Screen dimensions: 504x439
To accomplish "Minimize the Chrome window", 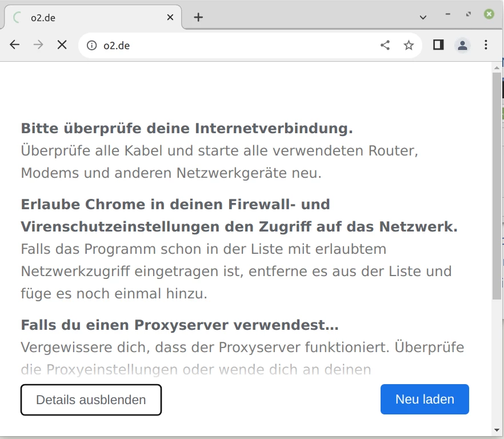I will click(448, 14).
